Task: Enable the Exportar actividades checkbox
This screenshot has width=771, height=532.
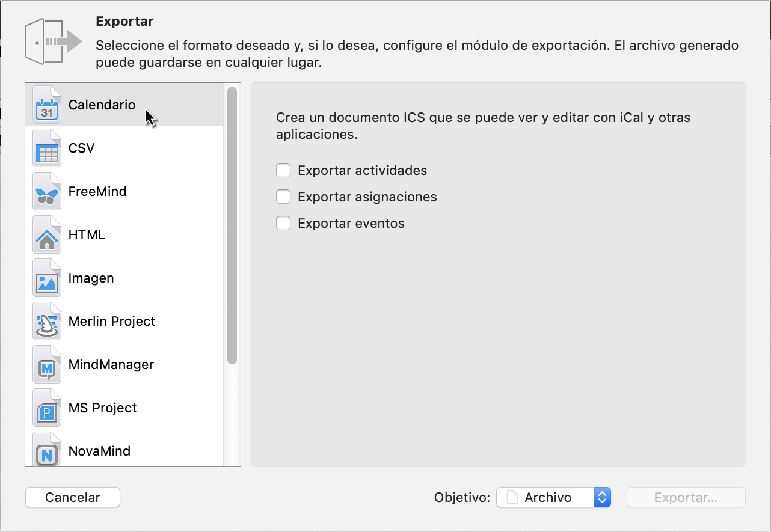Action: tap(283, 170)
